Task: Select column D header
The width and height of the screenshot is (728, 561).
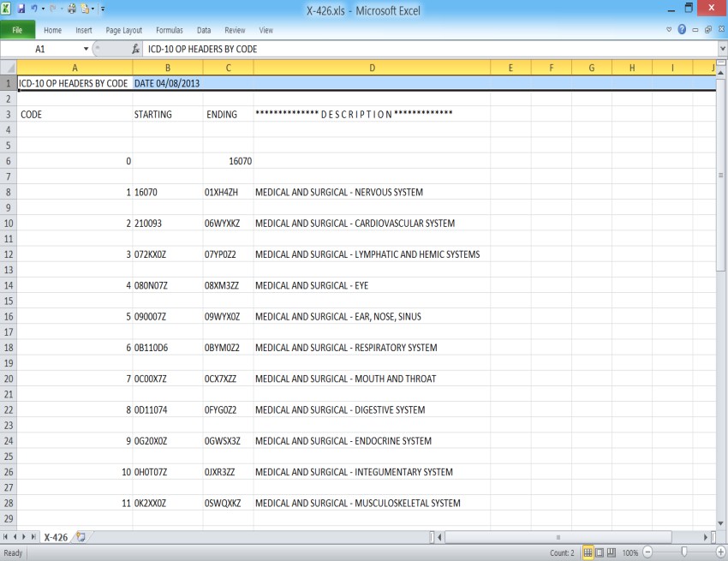Action: tap(372, 68)
